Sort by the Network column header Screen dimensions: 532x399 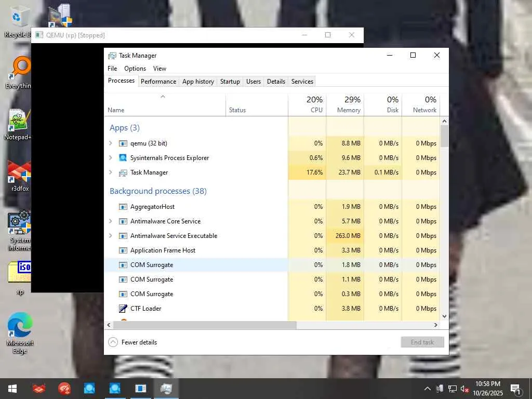pyautogui.click(x=421, y=105)
